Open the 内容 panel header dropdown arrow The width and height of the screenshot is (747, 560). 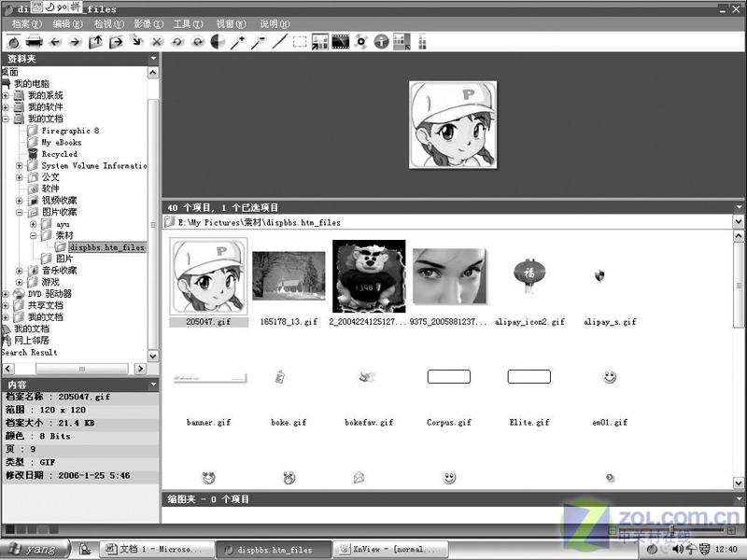point(153,385)
